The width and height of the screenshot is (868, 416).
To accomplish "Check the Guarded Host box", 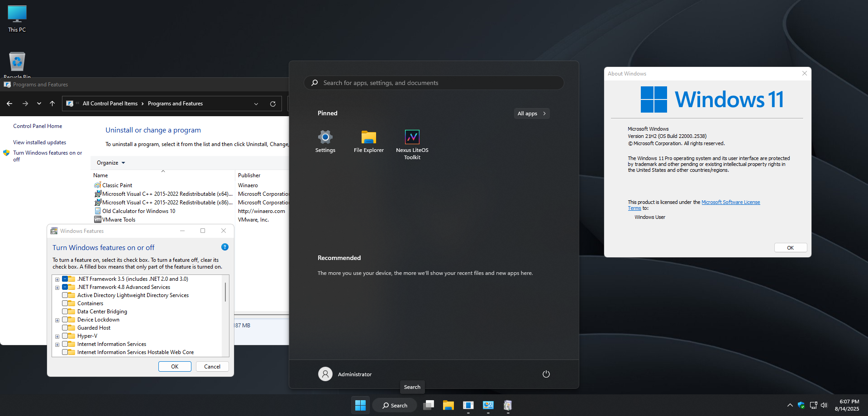I will 65,328.
